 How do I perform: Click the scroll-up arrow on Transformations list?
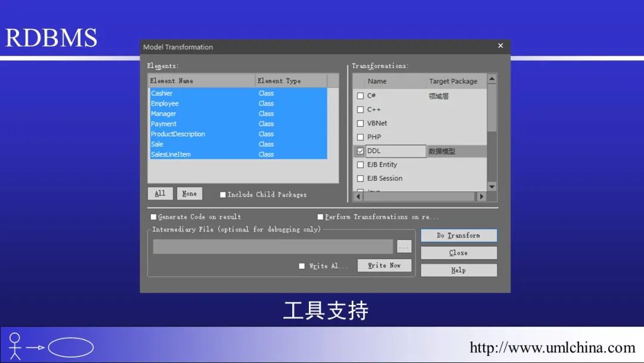(x=491, y=80)
